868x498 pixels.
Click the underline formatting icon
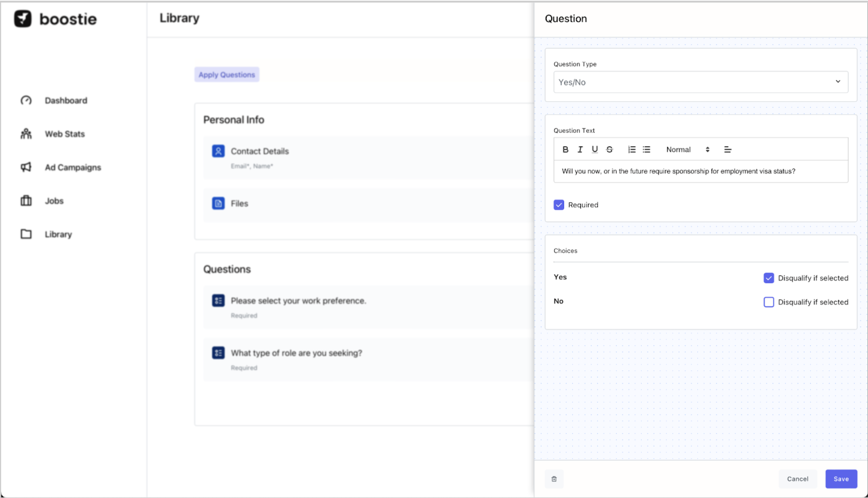[595, 150]
